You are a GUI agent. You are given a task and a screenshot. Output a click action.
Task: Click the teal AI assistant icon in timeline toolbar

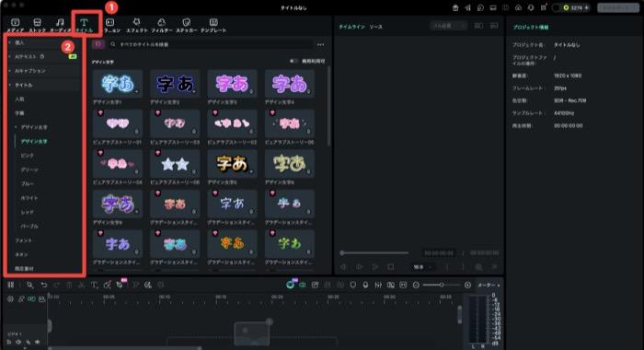click(290, 285)
